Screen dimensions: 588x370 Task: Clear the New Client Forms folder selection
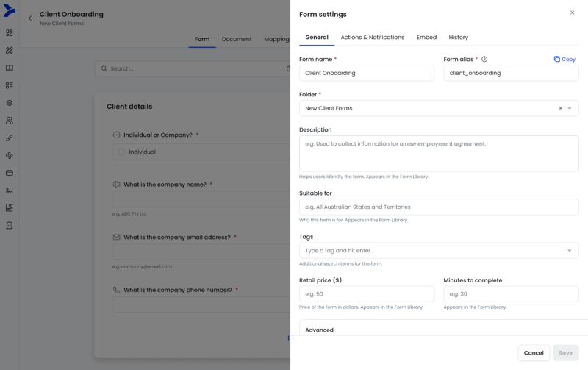point(560,108)
